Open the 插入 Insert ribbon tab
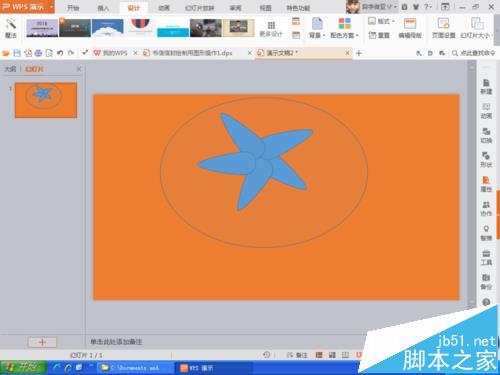Viewport: 500px width, 375px height. 103,7
